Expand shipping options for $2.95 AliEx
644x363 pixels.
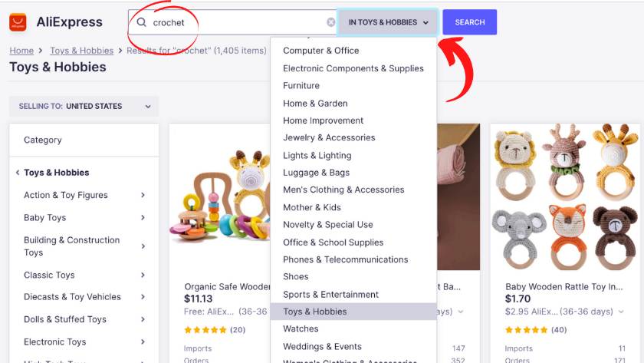(621, 312)
